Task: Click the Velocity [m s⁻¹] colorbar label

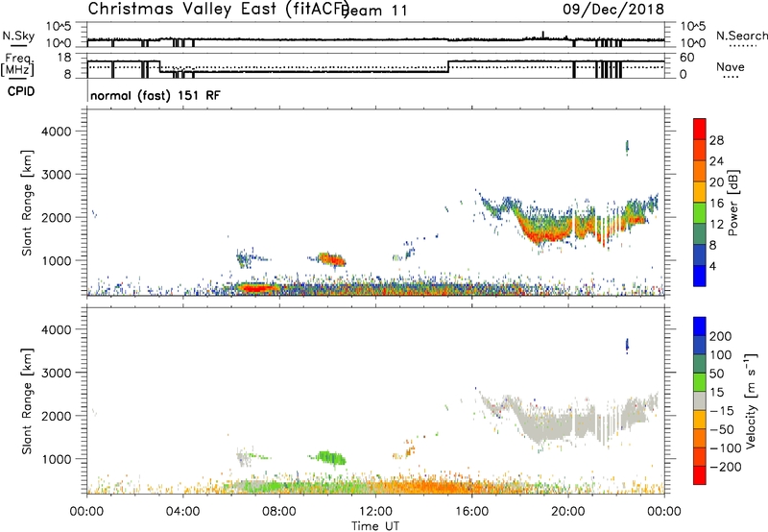Action: 751,400
